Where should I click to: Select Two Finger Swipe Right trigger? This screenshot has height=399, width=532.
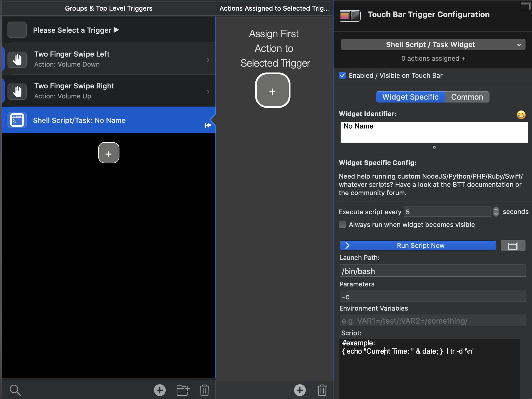109,91
